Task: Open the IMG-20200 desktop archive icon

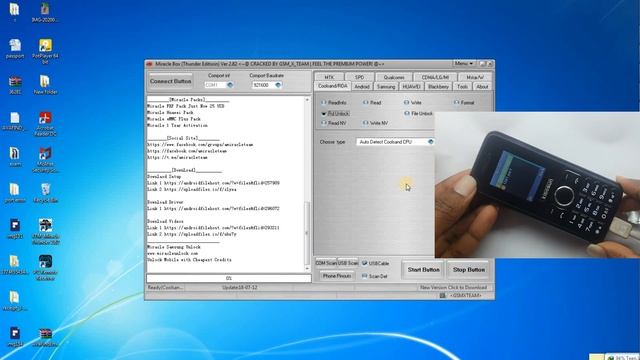Action: (x=45, y=13)
